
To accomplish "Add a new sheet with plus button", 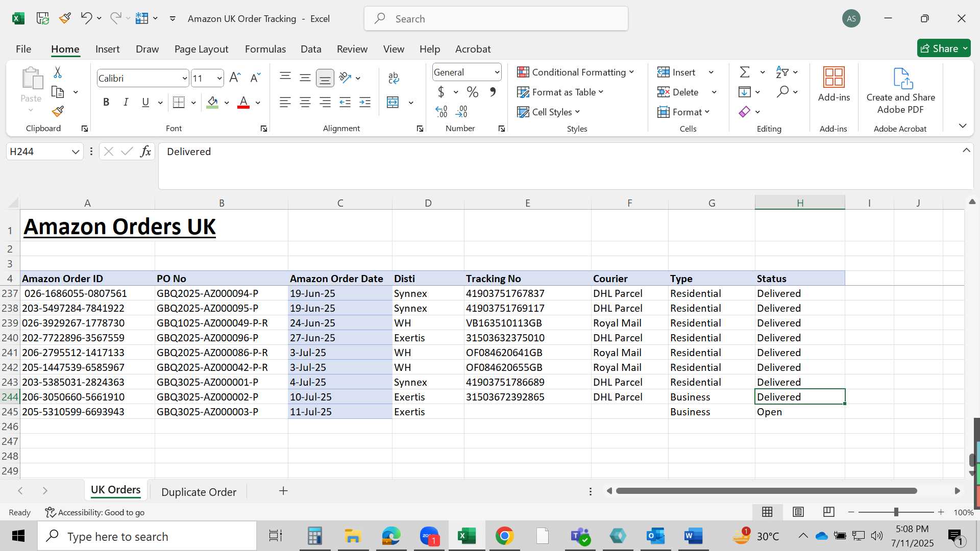I will (283, 491).
